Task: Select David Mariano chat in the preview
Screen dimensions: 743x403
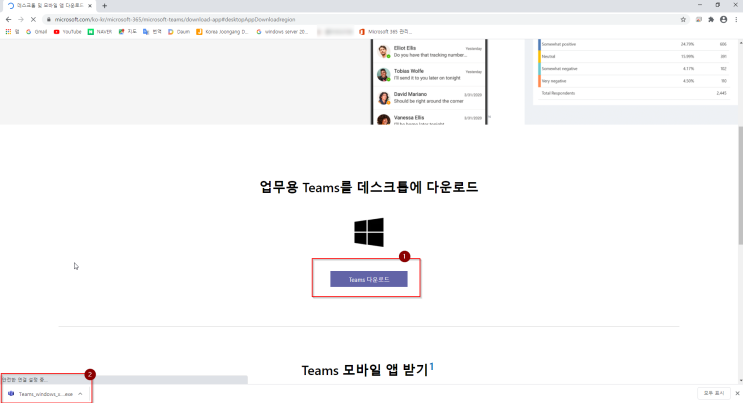Action: coord(429,98)
